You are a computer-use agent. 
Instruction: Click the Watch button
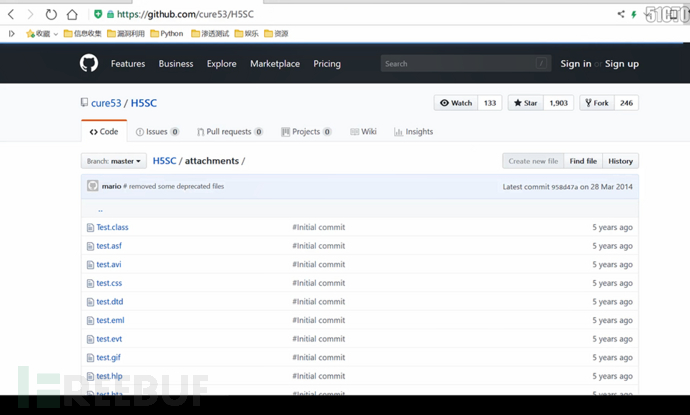(x=455, y=103)
